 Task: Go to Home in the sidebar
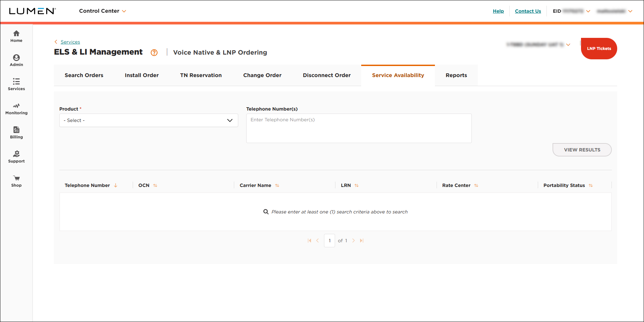tap(16, 37)
